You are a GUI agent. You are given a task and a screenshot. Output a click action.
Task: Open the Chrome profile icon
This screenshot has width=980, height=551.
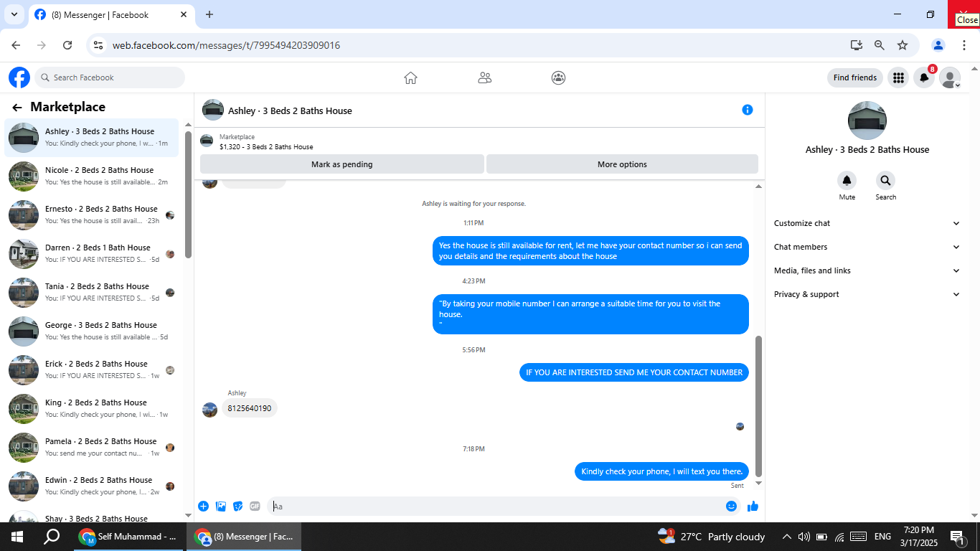(938, 45)
